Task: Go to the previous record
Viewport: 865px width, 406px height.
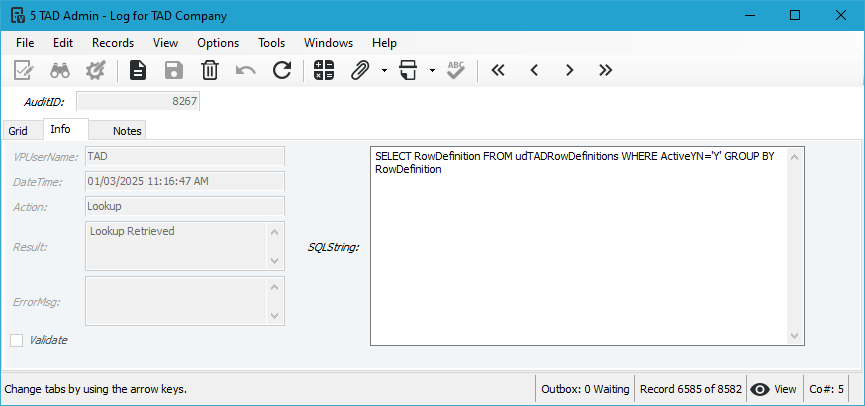Action: coord(533,70)
